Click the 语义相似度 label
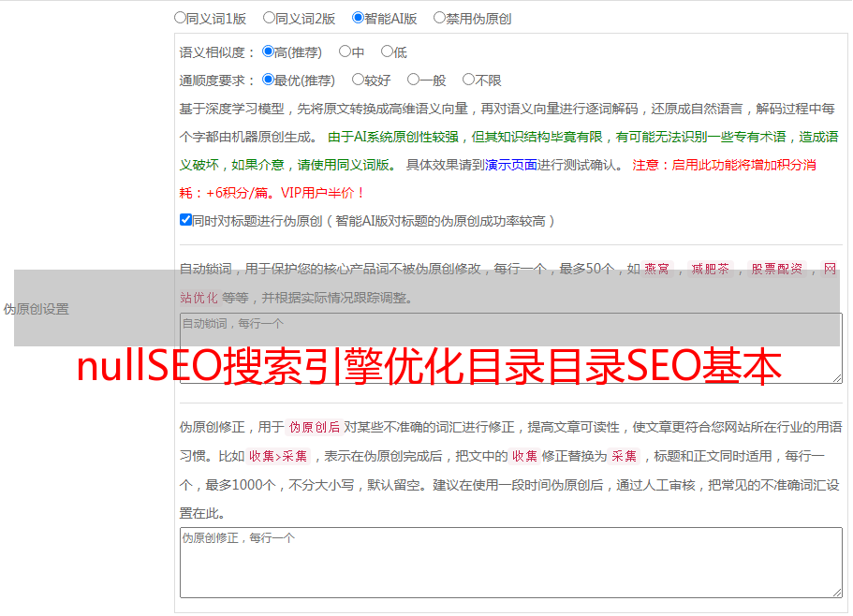 point(216,52)
